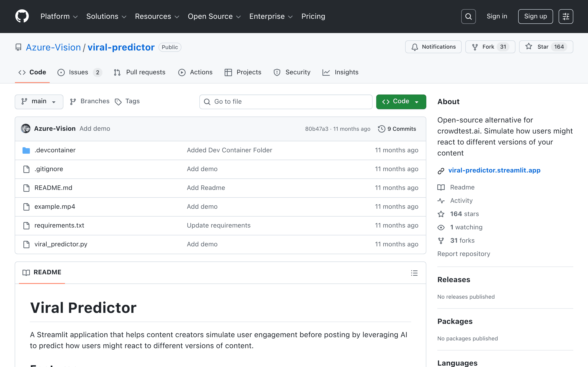Screen dimensions: 588x367
Task: Open the .devcontainer folder icon
Action: [x=26, y=150]
